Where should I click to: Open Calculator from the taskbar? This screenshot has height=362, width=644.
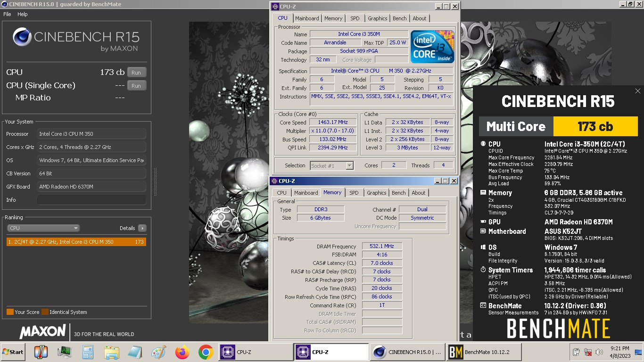point(88,352)
